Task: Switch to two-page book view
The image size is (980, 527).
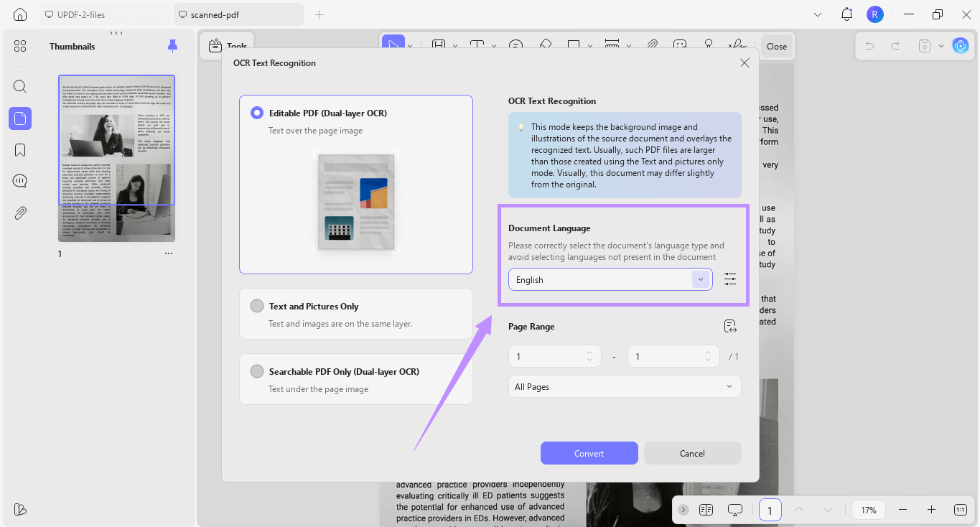Action: pos(706,510)
